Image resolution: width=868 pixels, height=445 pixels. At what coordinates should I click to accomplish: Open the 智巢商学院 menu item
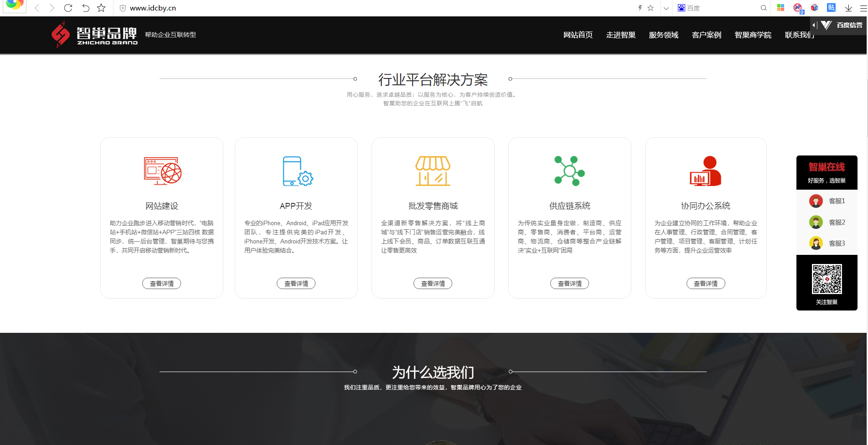(752, 35)
